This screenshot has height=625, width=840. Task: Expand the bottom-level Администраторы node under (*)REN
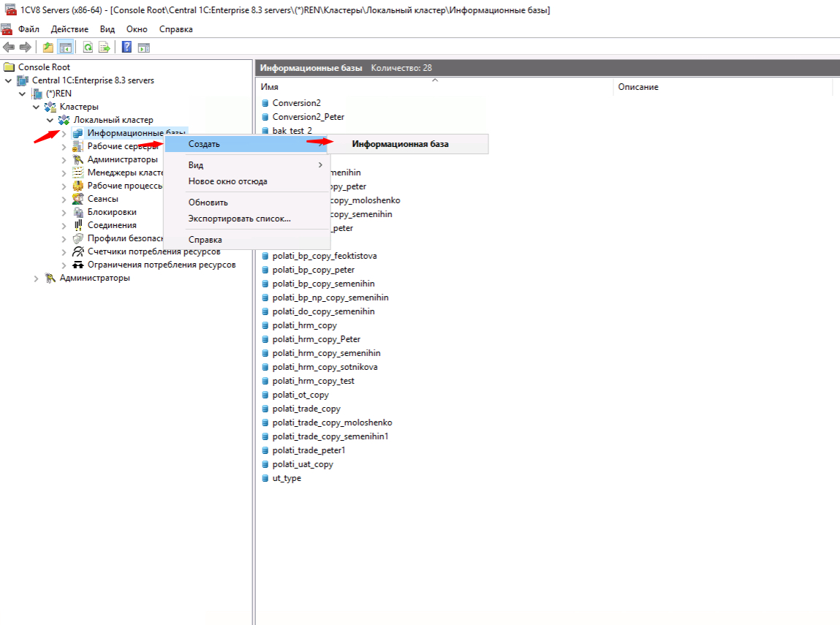click(36, 279)
